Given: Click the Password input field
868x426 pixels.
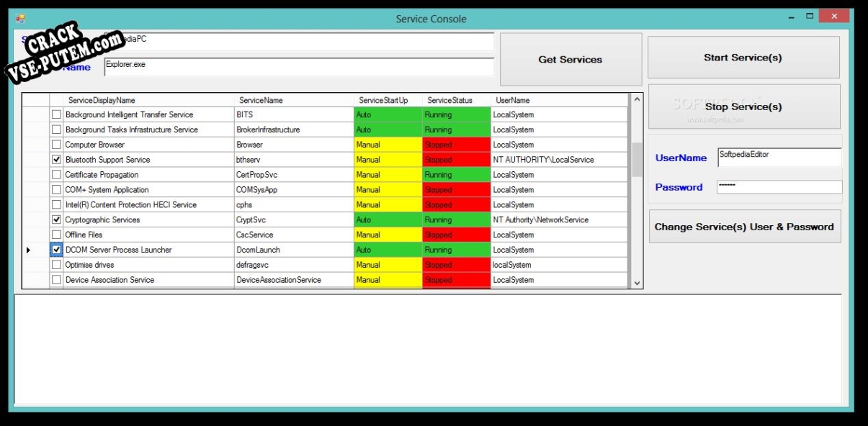Looking at the screenshot, I should coord(779,186).
